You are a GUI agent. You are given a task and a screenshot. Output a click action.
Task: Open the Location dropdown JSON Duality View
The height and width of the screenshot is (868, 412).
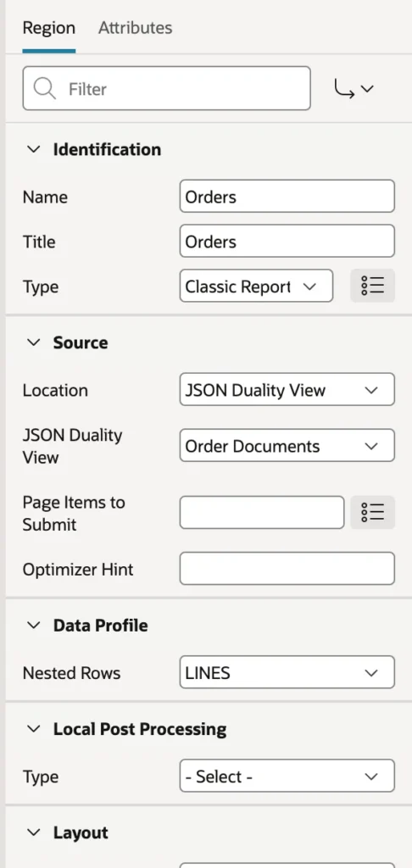[287, 390]
